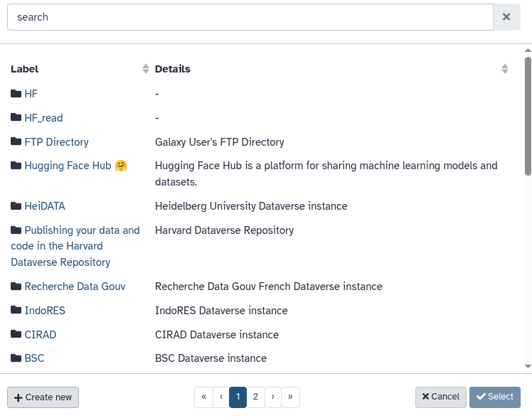Click 'Galaxy User's FTP Directory' details text

coord(220,142)
